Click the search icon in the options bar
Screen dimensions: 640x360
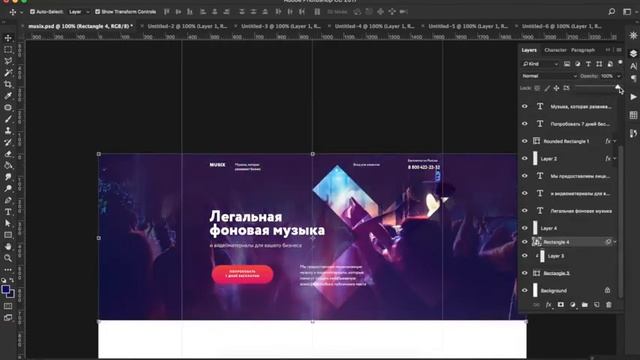coord(611,12)
